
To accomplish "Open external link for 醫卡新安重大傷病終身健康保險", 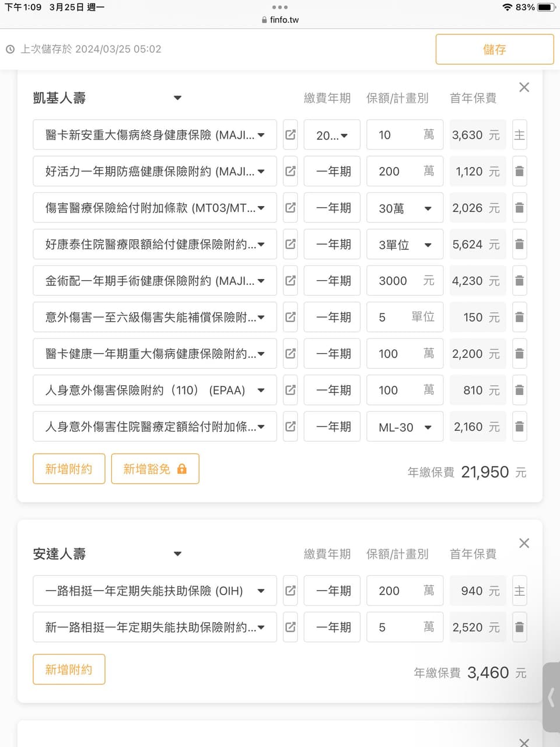I will tap(290, 135).
